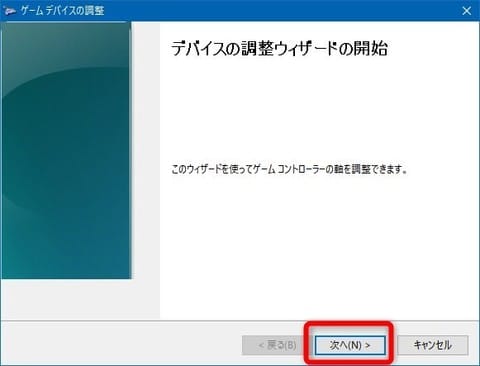This screenshot has height=366, width=480.
Task: Proceed with the 次へ(N) > button
Action: [x=350, y=345]
